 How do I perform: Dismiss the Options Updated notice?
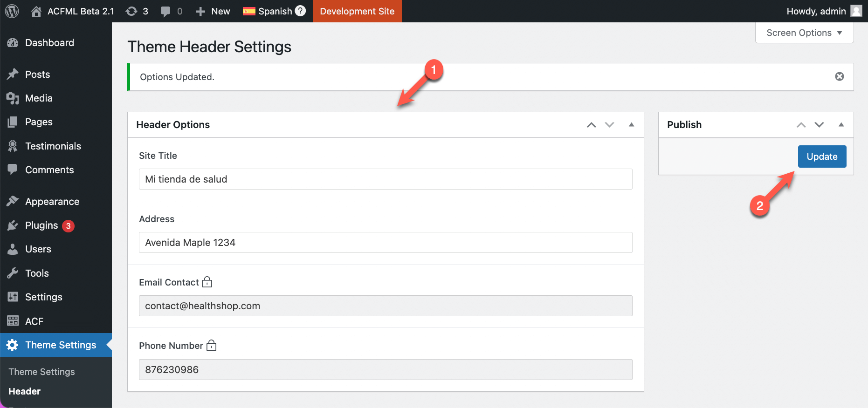[840, 76]
